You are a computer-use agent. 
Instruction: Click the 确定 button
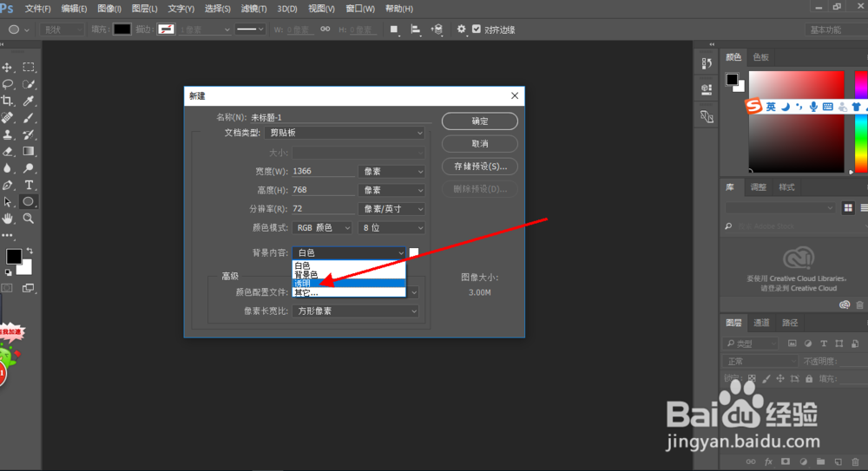coord(480,121)
